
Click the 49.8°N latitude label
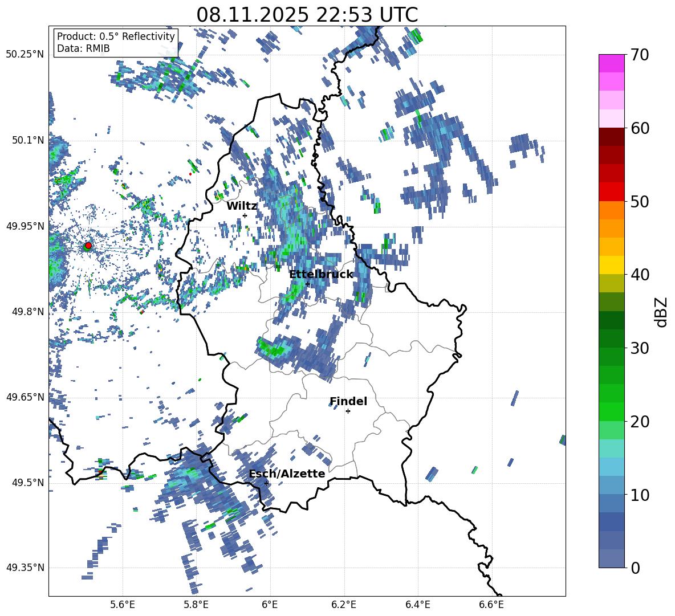click(28, 312)
